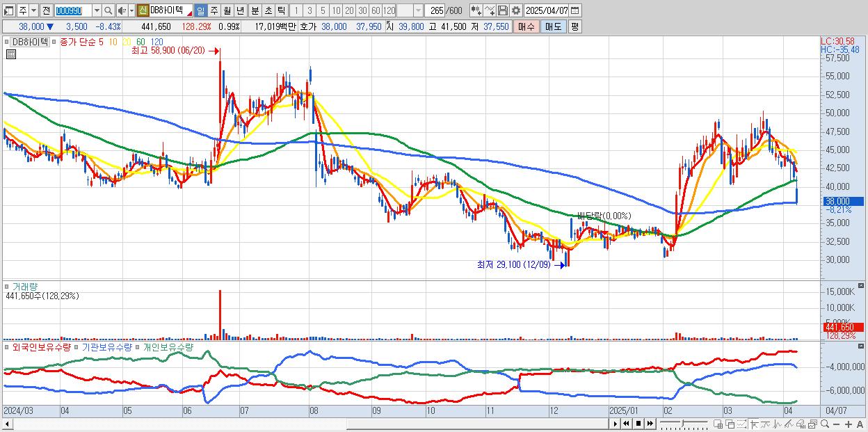Click the 265 candle count field
Screen dimensions: 868x432
tap(436, 10)
